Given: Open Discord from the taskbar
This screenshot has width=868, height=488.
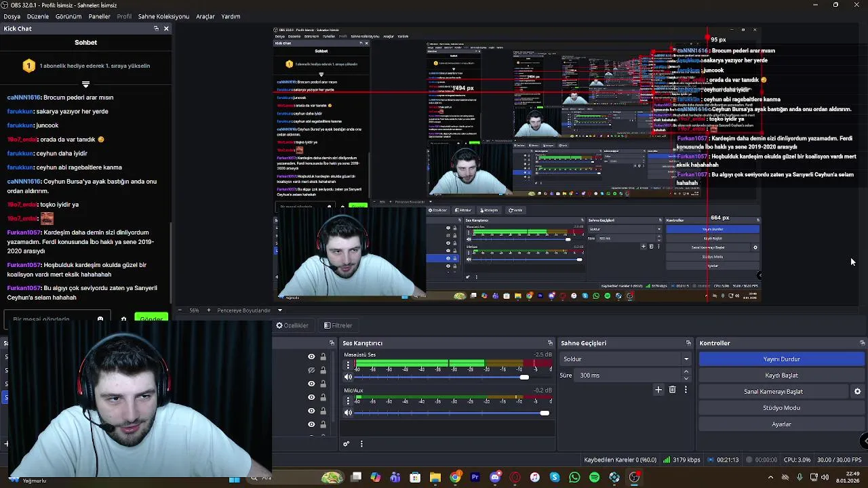Looking at the screenshot, I should pyautogui.click(x=495, y=477).
